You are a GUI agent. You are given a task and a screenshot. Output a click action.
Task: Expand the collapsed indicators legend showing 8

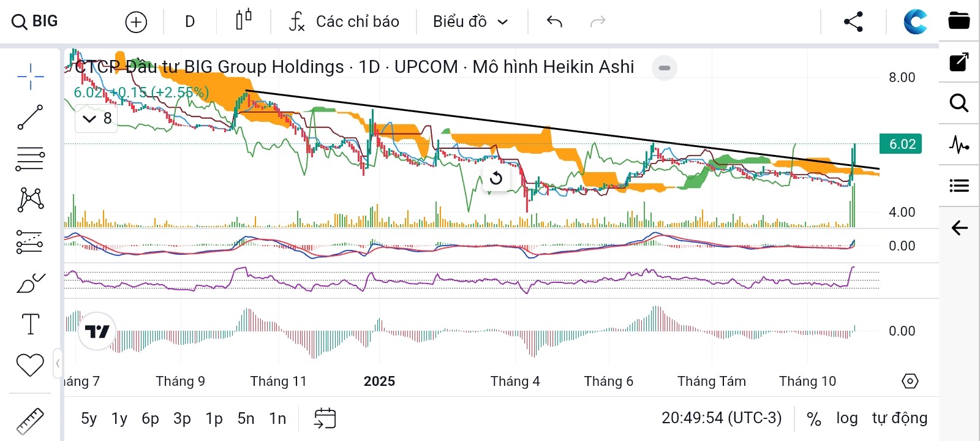pos(98,118)
